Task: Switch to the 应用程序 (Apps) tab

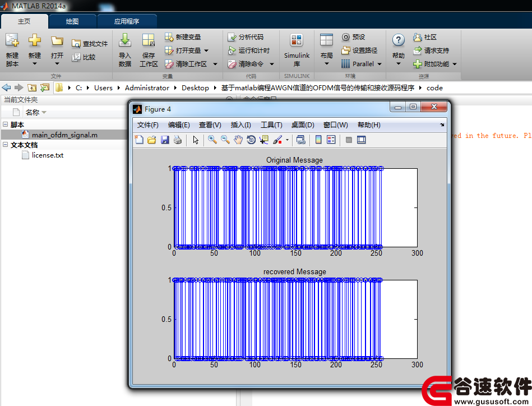Action: tap(127, 21)
